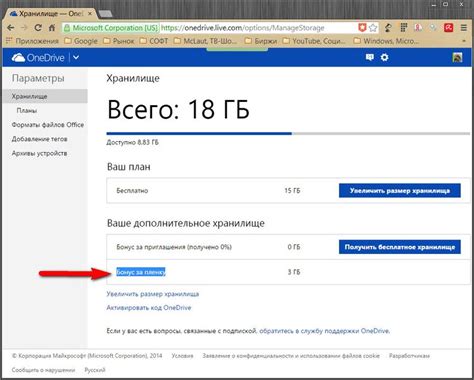474x380 pixels.
Task: Click Увеличить размер хранилища blue button
Action: [x=400, y=191]
